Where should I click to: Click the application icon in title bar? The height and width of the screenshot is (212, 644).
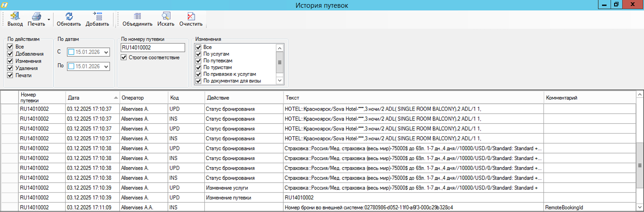pyautogui.click(x=4, y=5)
